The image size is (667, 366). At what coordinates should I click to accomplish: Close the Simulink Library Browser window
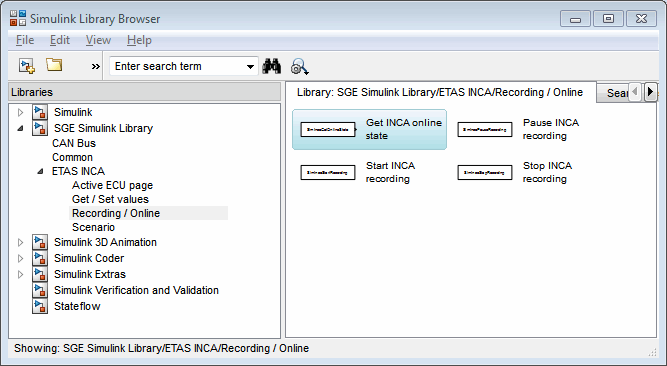tap(641, 19)
